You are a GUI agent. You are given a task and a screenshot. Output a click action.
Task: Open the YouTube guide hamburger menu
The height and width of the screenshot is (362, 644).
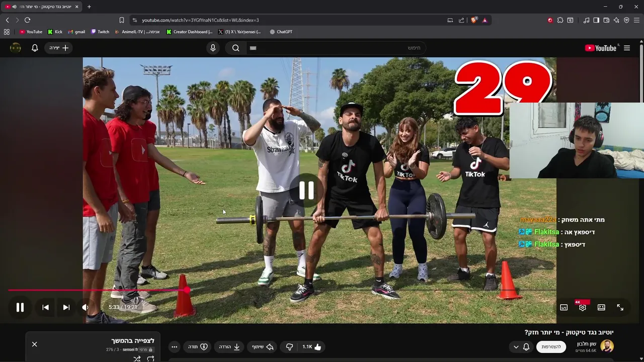coord(627,48)
